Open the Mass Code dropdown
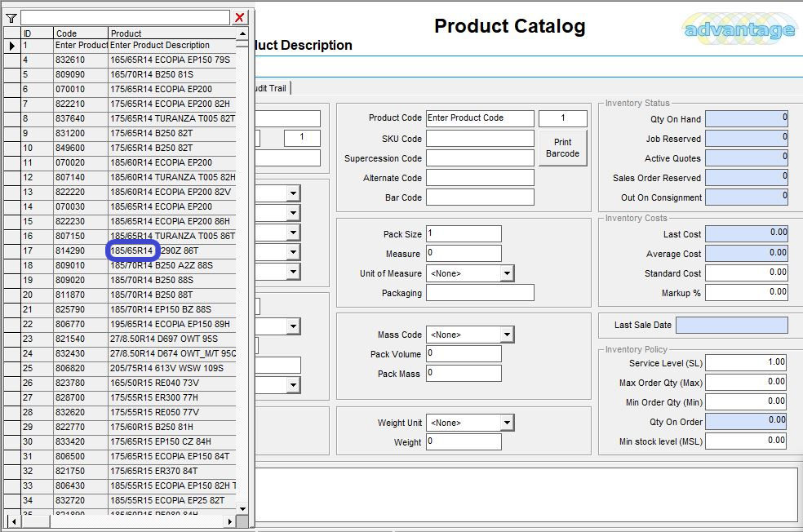The width and height of the screenshot is (803, 532). click(507, 335)
